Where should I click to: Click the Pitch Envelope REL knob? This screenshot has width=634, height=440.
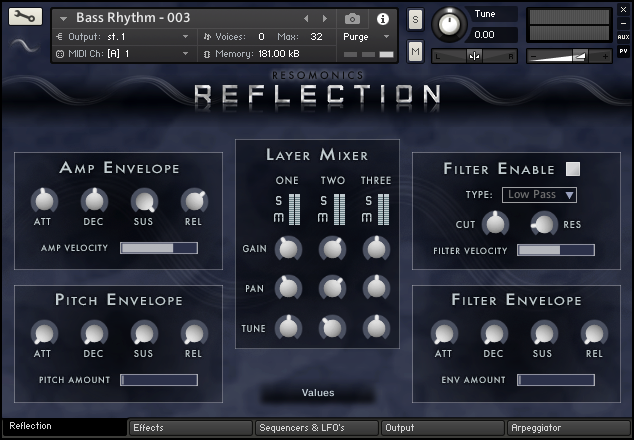pyautogui.click(x=194, y=334)
